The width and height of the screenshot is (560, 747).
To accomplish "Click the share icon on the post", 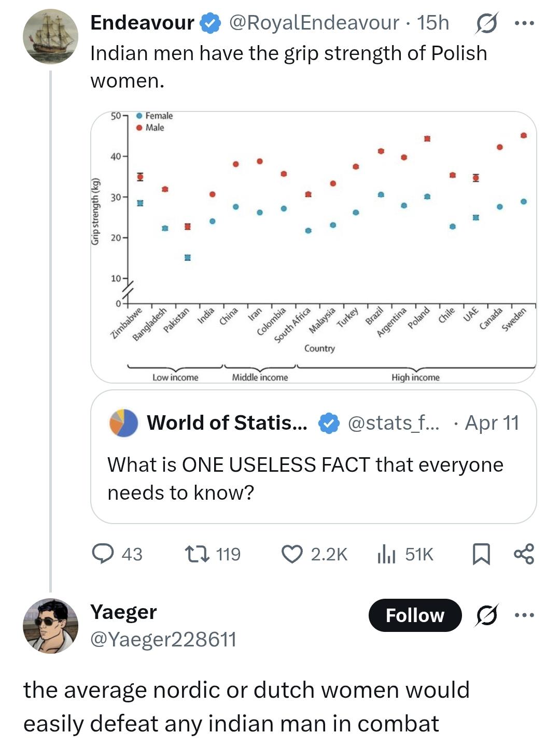I will [x=524, y=554].
